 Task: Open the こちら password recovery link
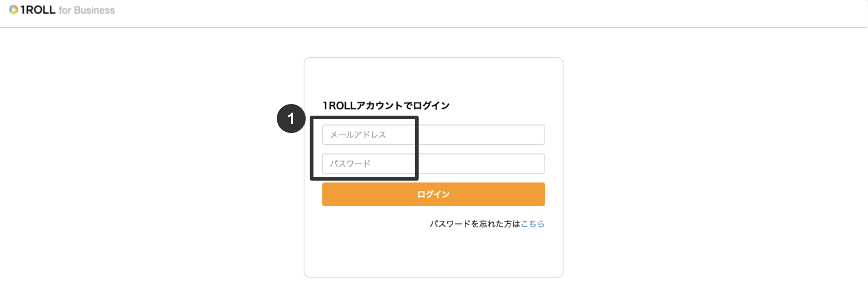(532, 224)
